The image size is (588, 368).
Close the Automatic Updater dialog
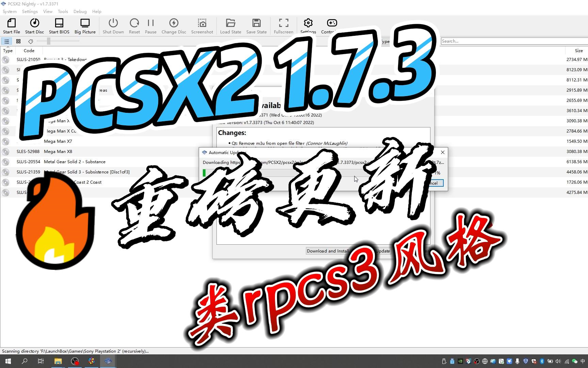(x=442, y=152)
